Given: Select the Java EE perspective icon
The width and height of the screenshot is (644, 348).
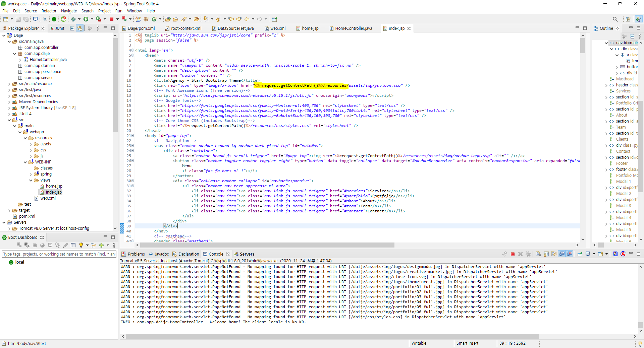Looking at the screenshot, I should (x=639, y=19).
